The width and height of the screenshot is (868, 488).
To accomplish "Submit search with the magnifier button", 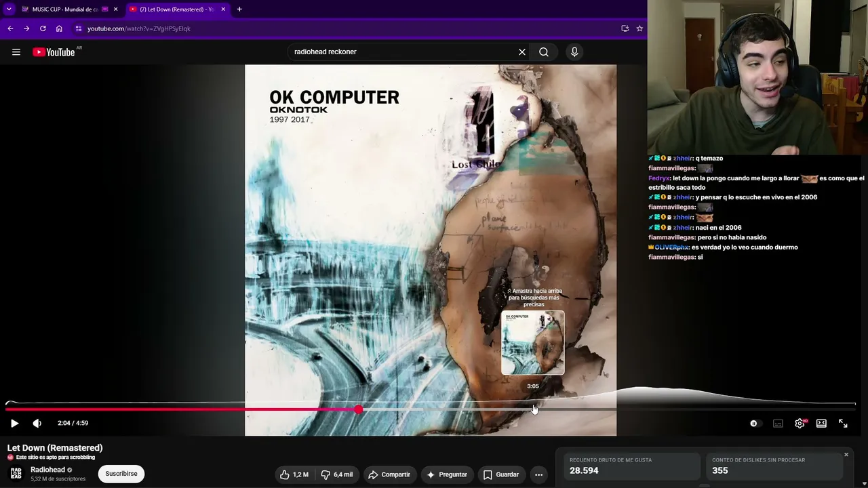I will (x=544, y=52).
